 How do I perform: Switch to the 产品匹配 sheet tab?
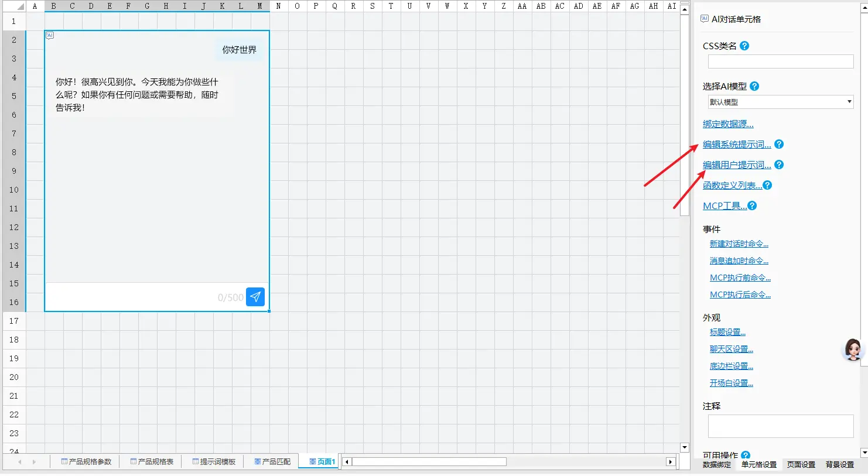272,462
